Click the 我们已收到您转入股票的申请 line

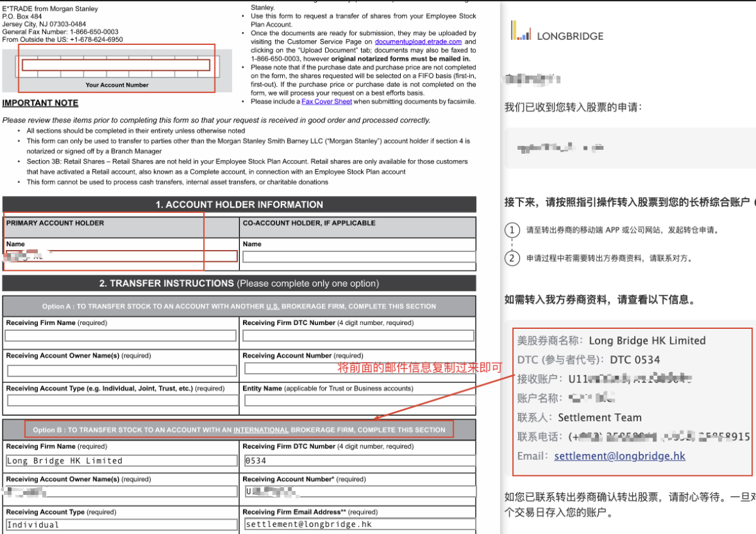click(x=574, y=107)
